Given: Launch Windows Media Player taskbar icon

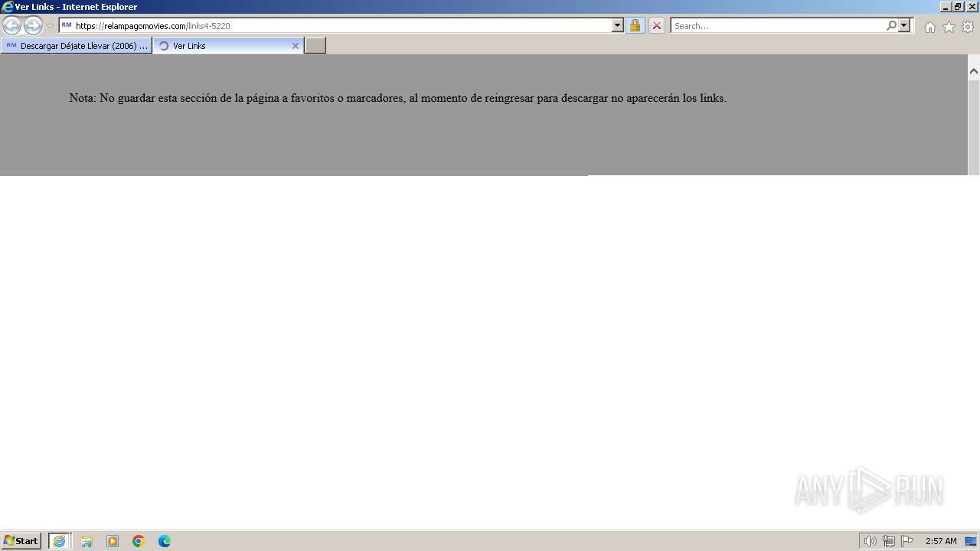Looking at the screenshot, I should pyautogui.click(x=113, y=541).
